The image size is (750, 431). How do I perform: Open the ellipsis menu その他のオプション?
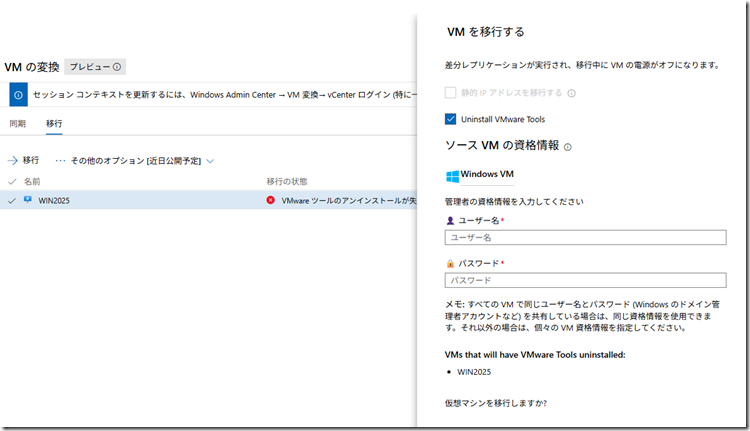coord(60,160)
